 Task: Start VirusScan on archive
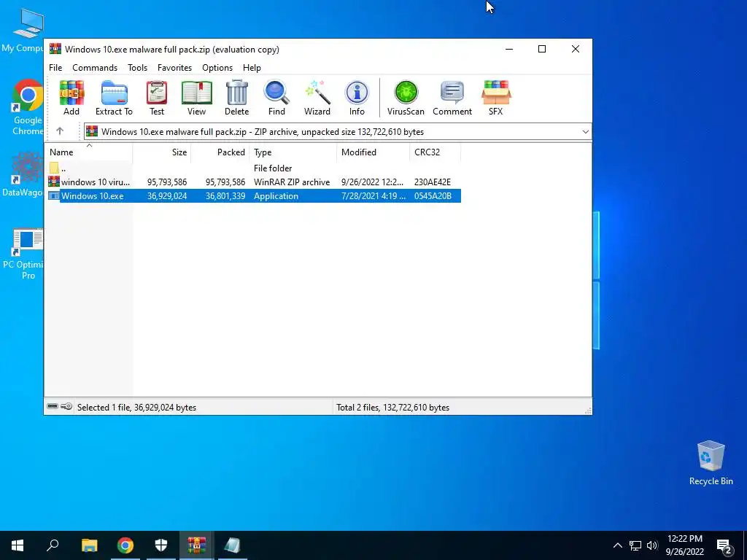(406, 98)
